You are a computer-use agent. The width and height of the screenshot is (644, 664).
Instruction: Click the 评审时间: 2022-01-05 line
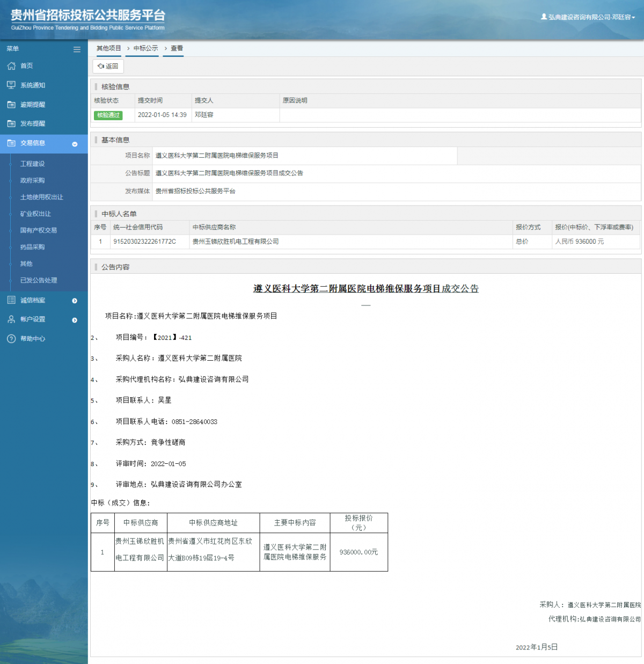tap(151, 464)
